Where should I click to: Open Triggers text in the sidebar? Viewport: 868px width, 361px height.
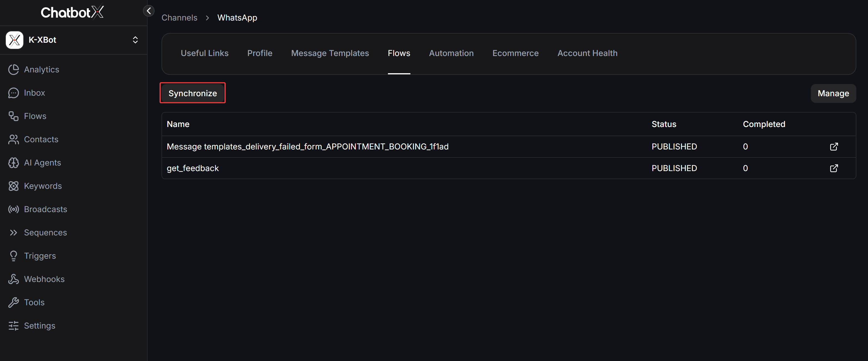tap(40, 256)
